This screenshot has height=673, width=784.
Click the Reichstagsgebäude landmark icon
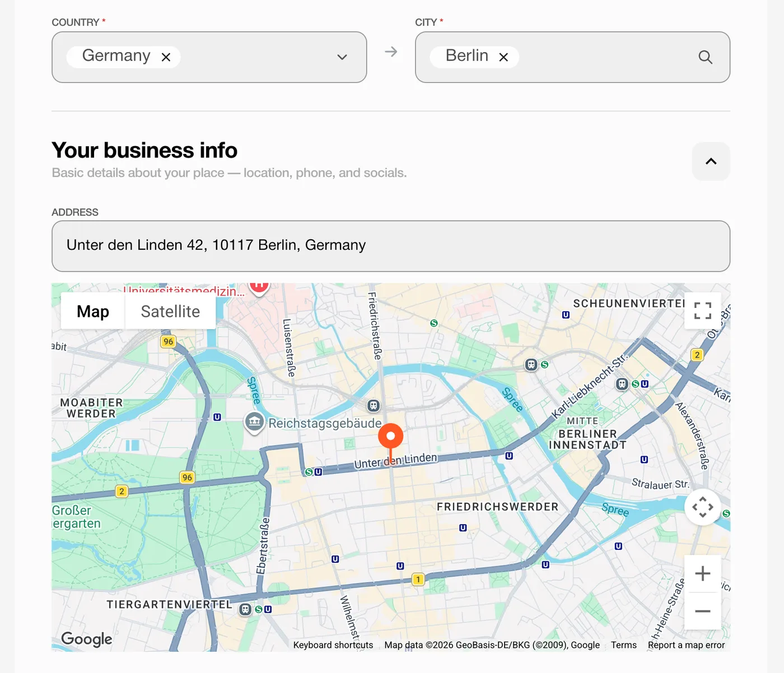tap(254, 422)
